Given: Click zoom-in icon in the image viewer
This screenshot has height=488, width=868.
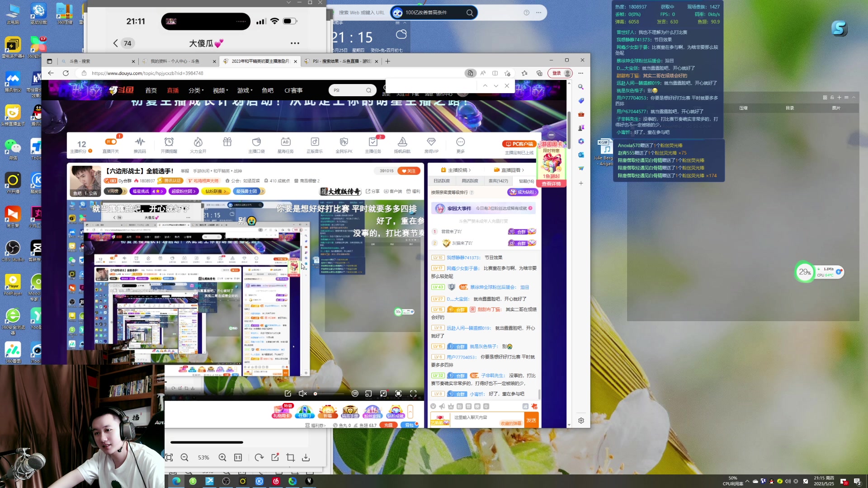Looking at the screenshot, I should pyautogui.click(x=222, y=458).
